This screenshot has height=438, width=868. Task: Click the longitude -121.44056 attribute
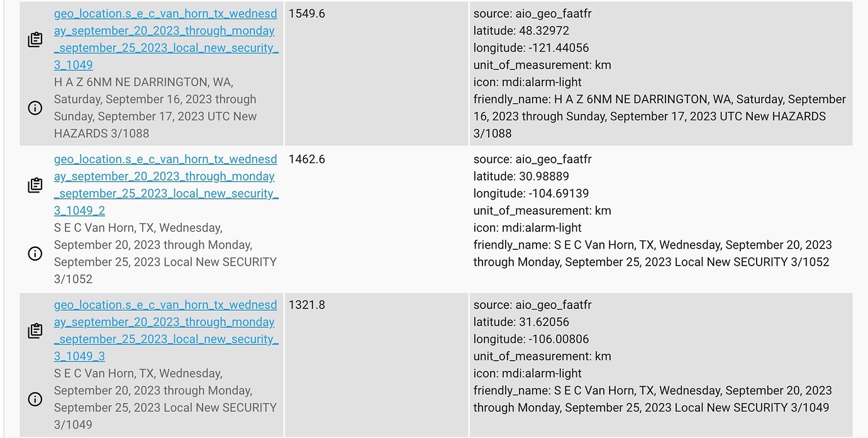[531, 48]
